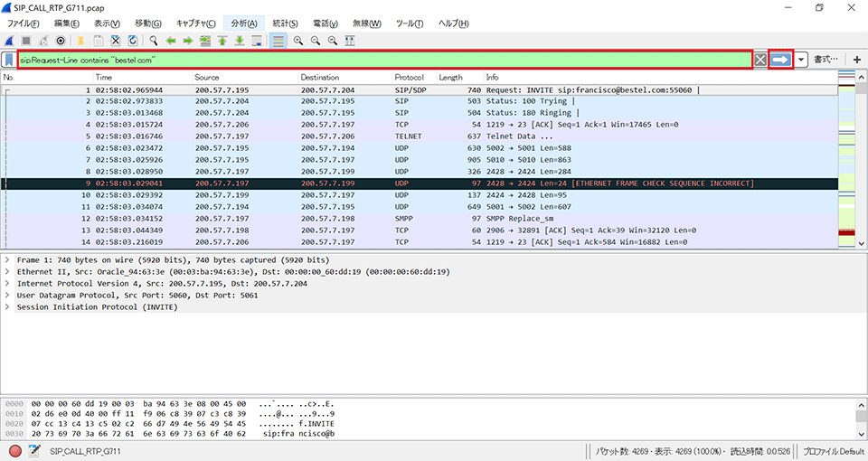The height and width of the screenshot is (461, 868).
Task: Add a filter button with plus
Action: (857, 60)
